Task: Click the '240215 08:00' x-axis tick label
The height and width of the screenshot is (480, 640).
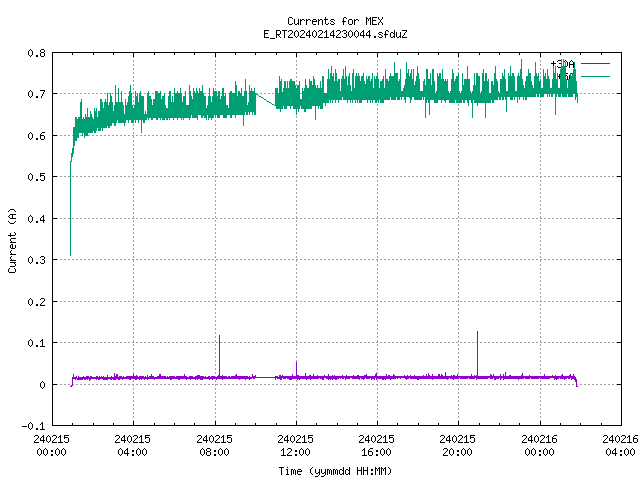Action: [214, 445]
